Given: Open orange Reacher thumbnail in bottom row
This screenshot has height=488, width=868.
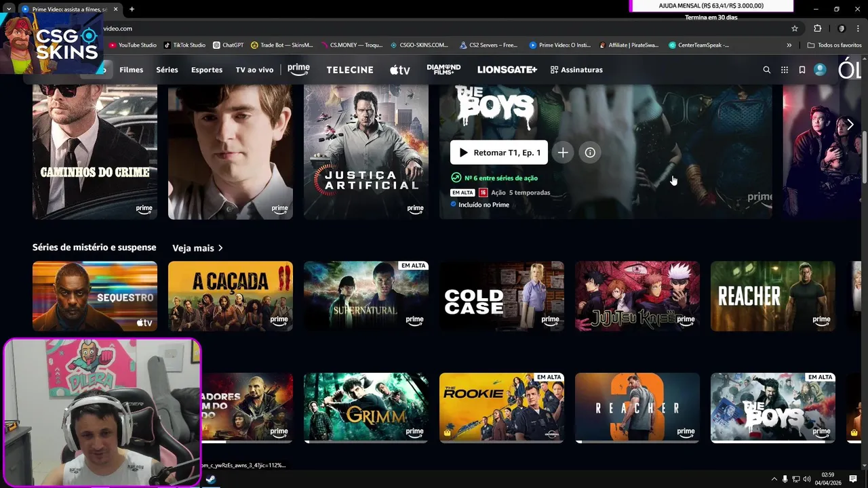Looking at the screenshot, I should [x=637, y=407].
